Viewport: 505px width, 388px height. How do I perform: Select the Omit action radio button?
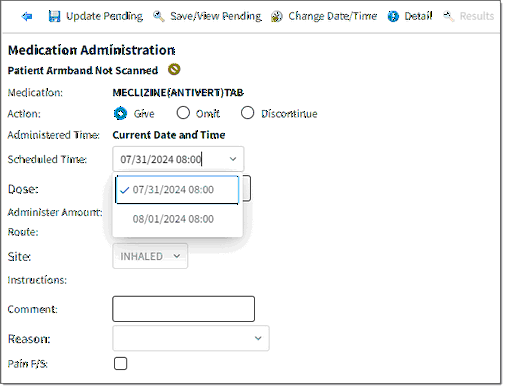tap(183, 113)
